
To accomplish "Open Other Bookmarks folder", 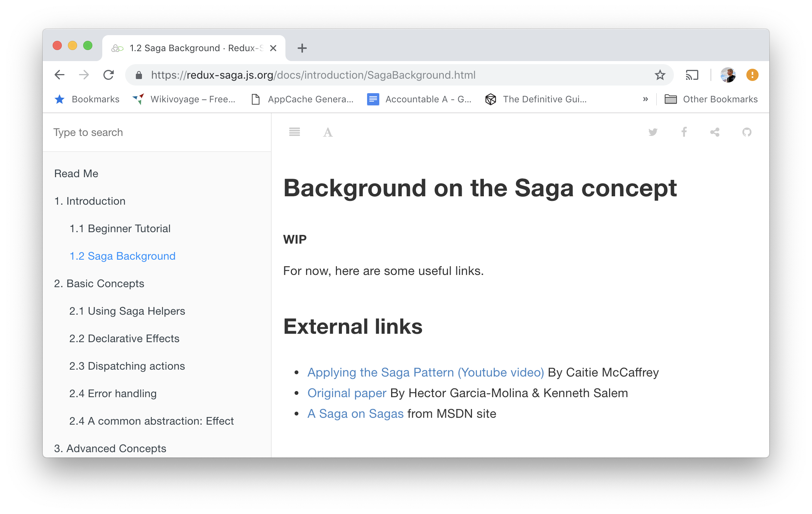I will tap(711, 99).
